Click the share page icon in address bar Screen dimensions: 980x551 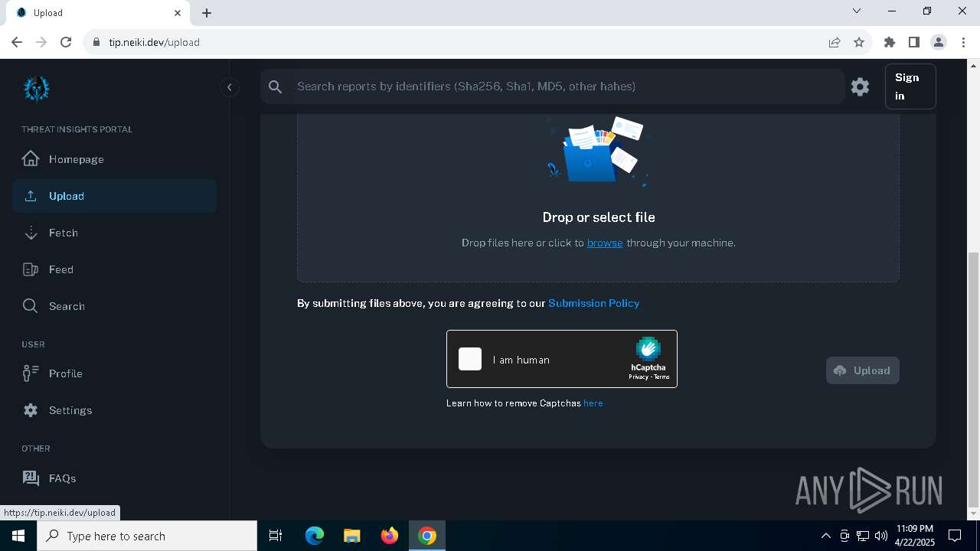point(835,42)
